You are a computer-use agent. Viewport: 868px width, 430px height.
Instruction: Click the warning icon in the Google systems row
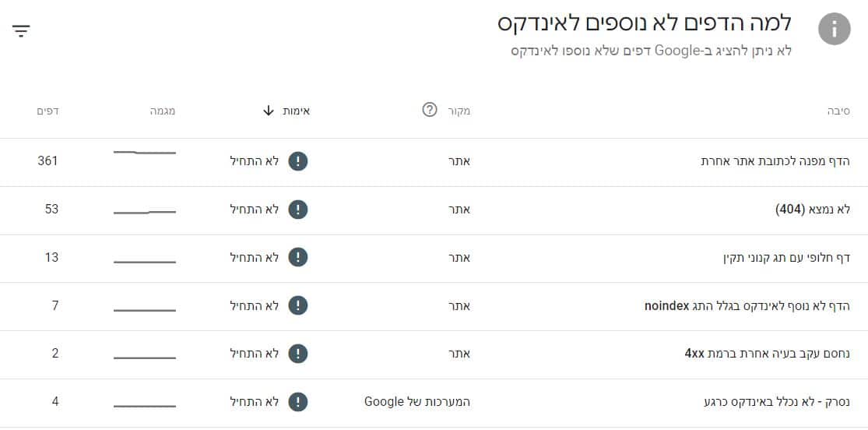click(x=298, y=402)
